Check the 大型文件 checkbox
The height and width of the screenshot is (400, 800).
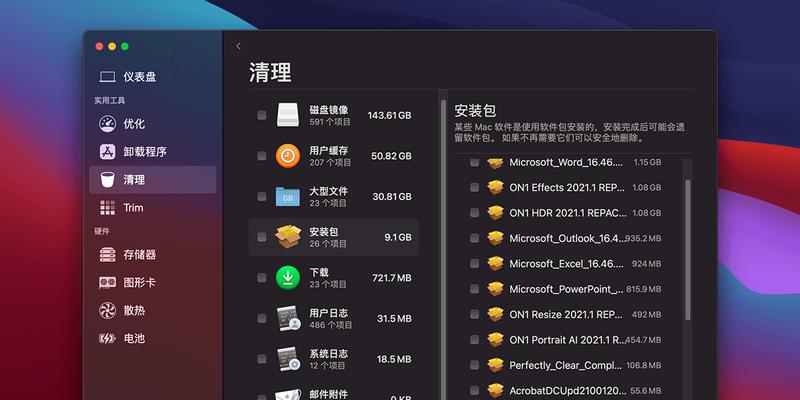262,196
